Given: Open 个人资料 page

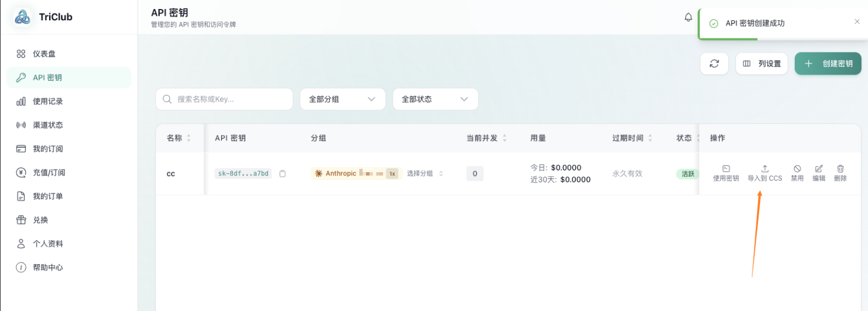Looking at the screenshot, I should [69, 244].
